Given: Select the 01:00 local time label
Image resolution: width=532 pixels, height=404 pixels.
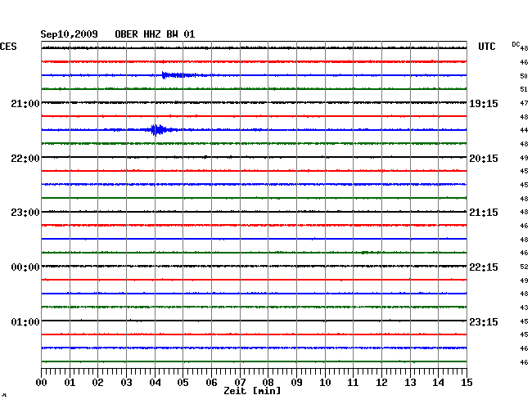Looking at the screenshot, I should pos(25,321).
